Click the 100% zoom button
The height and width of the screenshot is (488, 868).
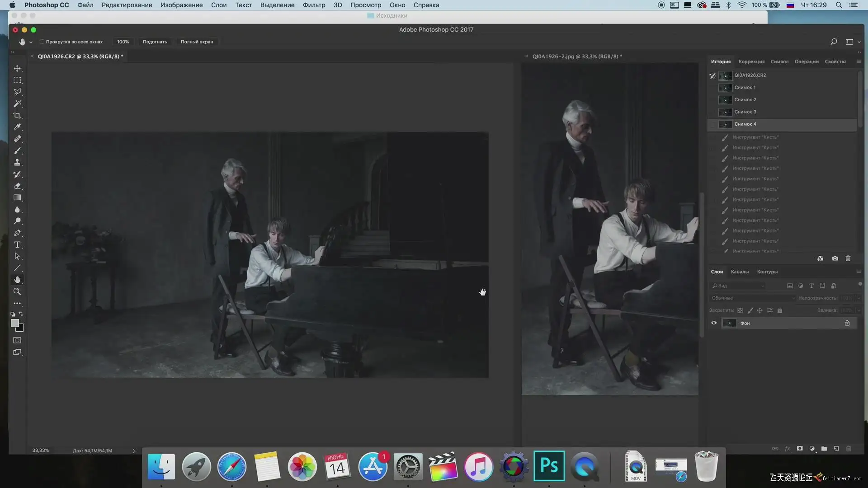click(123, 42)
